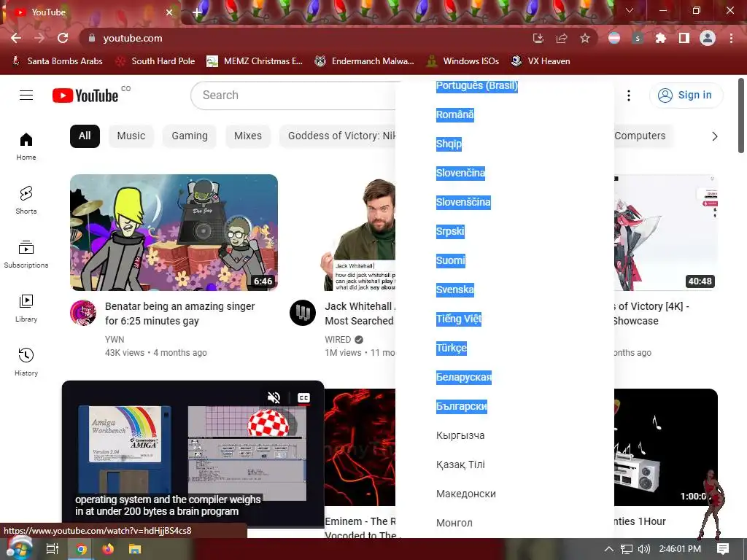
Task: Choose Svenska language
Action: coord(455,289)
